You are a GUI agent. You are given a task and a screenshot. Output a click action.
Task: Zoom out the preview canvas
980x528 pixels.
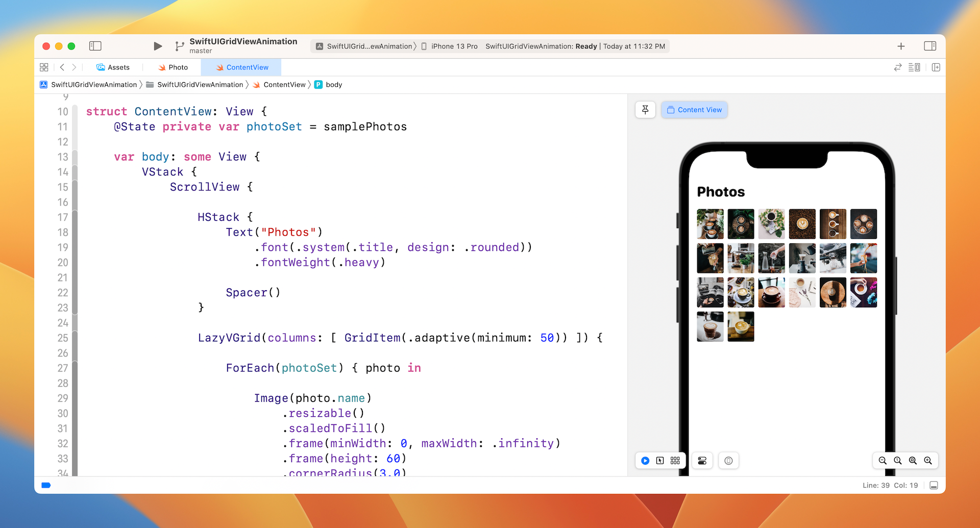(x=883, y=461)
